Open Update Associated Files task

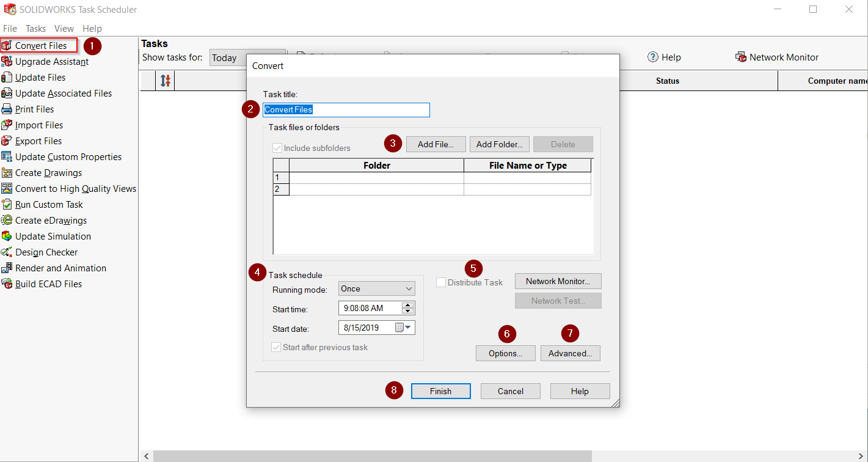(56, 93)
